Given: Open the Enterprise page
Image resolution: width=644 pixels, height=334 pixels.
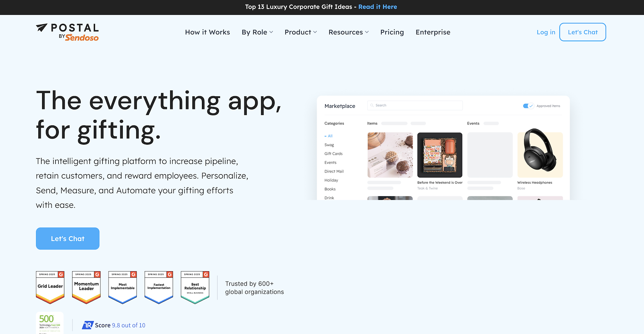Looking at the screenshot, I should (433, 32).
